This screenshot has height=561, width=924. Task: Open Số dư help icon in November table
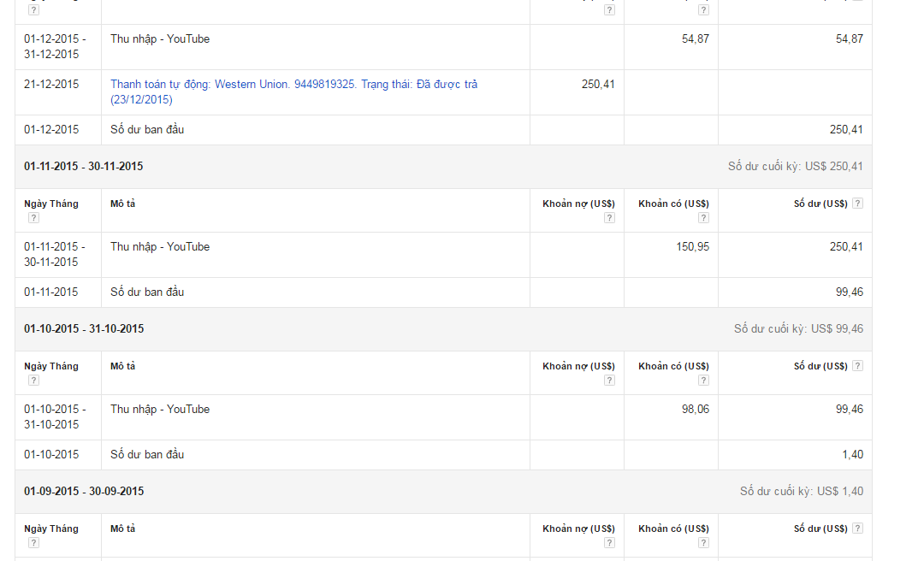pos(857,204)
